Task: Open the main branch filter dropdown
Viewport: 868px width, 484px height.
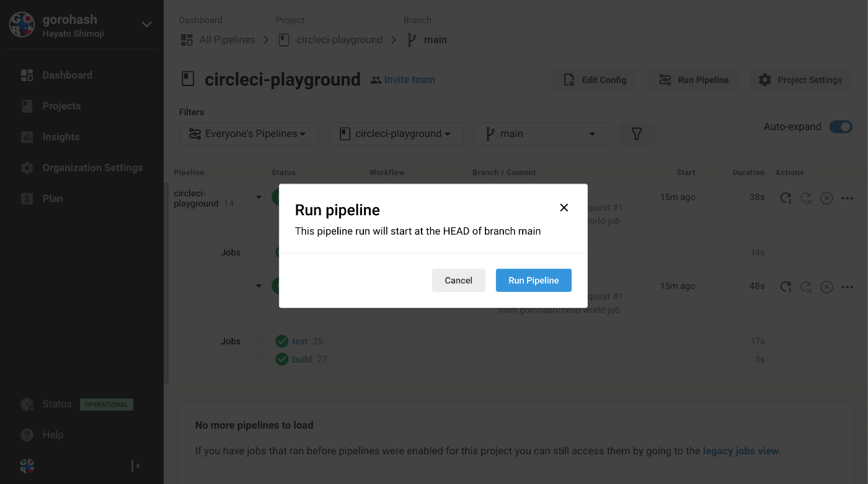Action: (541, 134)
